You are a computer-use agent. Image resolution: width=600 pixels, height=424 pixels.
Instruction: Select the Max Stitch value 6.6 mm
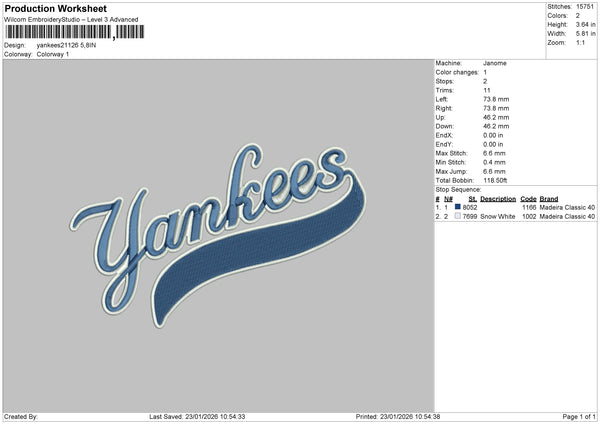coord(494,153)
